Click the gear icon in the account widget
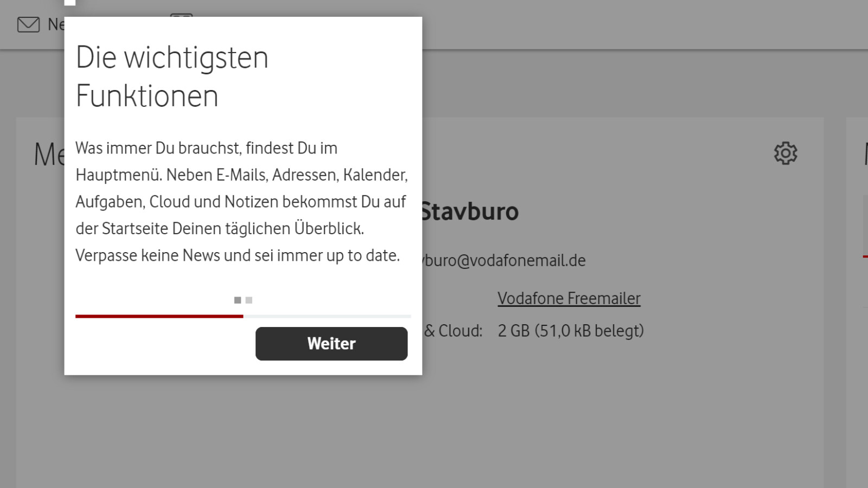 pyautogui.click(x=785, y=153)
